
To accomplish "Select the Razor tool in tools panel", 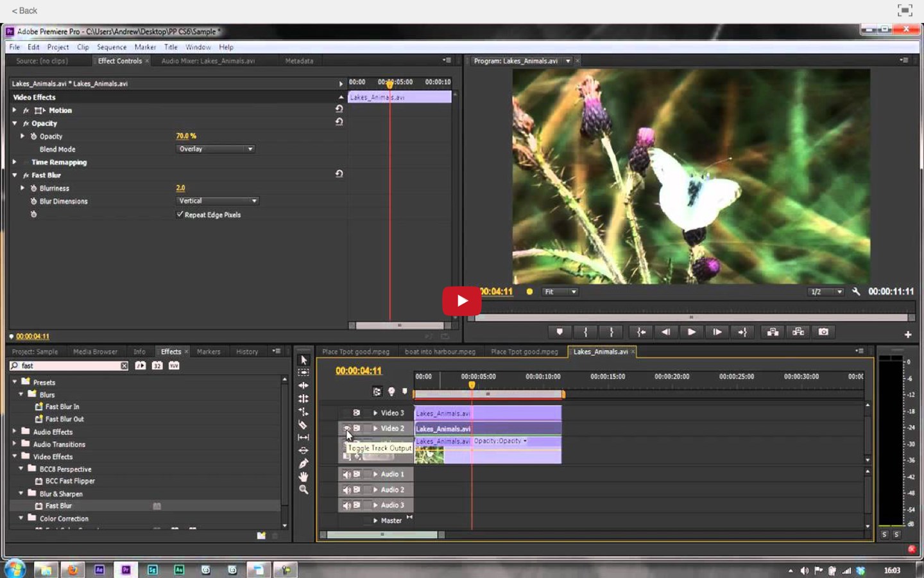I will pyautogui.click(x=303, y=425).
